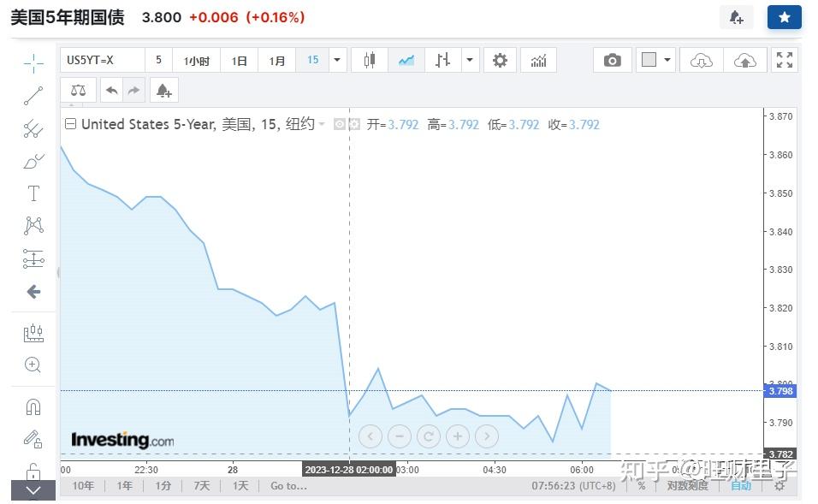Open the compare symbols scale icon
The width and height of the screenshot is (818, 504).
[x=78, y=90]
